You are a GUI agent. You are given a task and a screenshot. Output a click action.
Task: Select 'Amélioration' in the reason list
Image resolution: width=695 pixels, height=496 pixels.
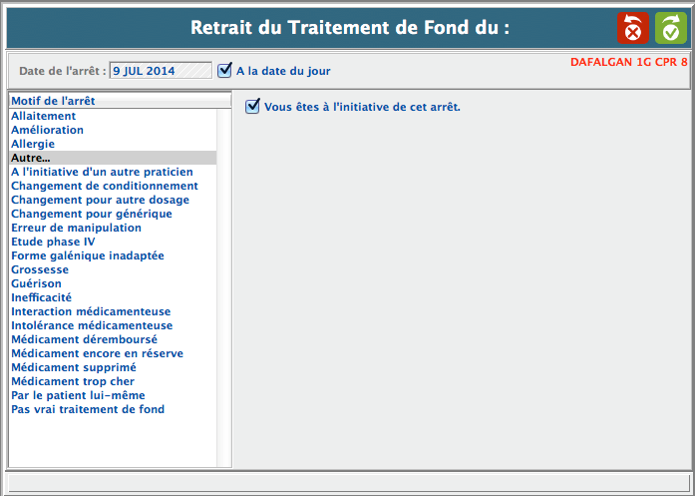point(47,130)
